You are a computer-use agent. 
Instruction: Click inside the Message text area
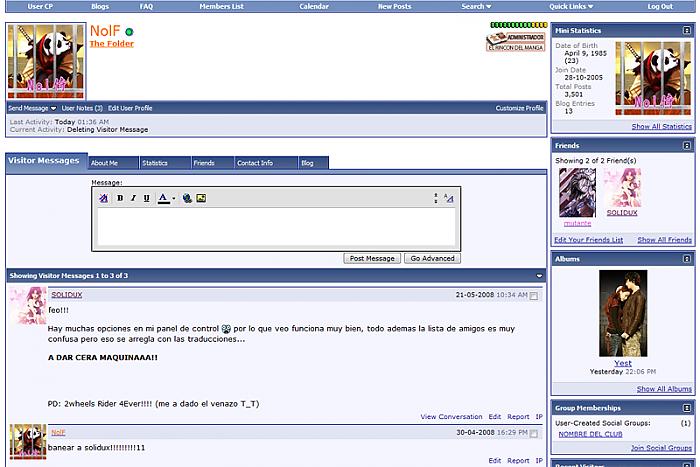275,229
